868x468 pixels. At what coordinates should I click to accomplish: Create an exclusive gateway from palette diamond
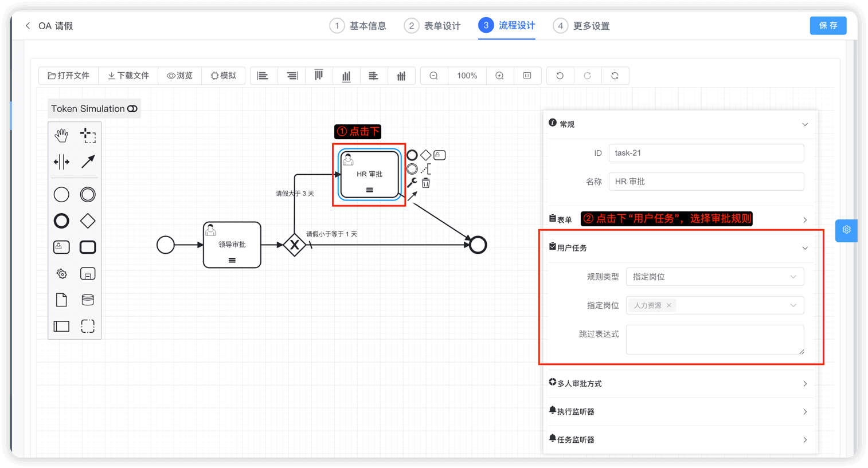88,221
